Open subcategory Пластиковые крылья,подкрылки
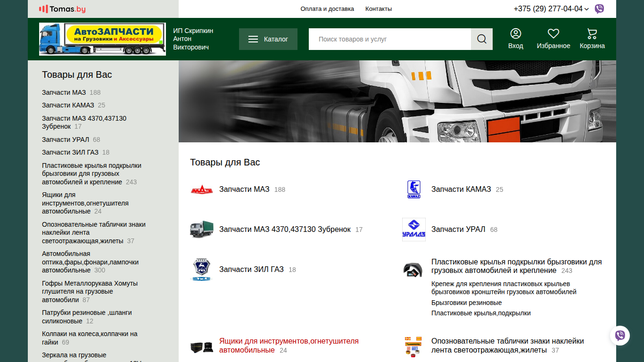 pyautogui.click(x=481, y=313)
